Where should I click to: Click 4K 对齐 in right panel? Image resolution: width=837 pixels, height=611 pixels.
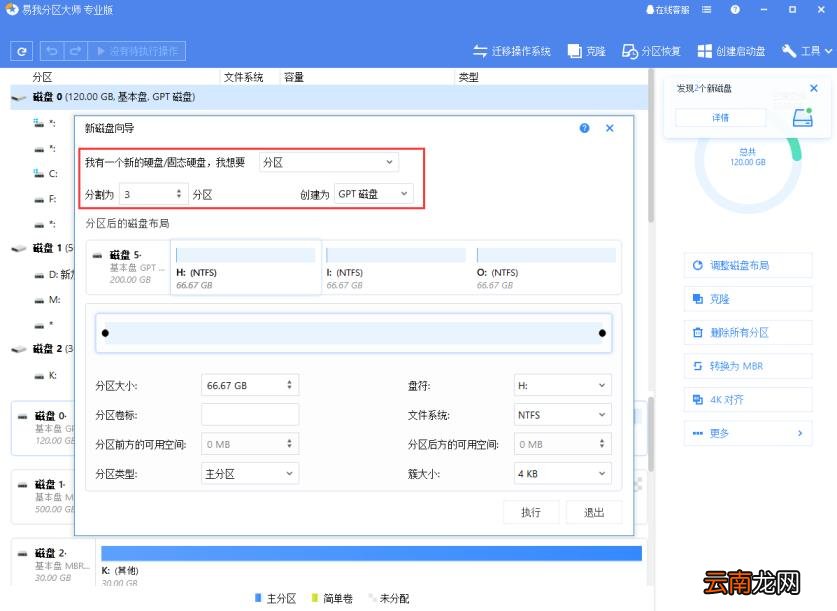748,400
